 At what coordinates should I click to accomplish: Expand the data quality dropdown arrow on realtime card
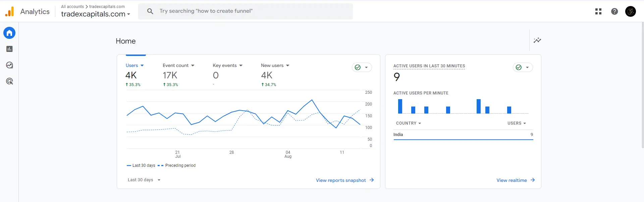coord(527,67)
